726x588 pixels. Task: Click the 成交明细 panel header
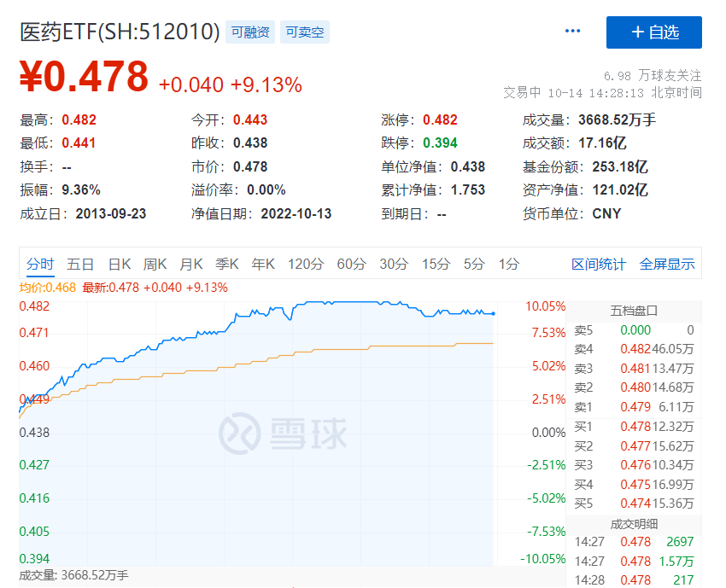(634, 524)
